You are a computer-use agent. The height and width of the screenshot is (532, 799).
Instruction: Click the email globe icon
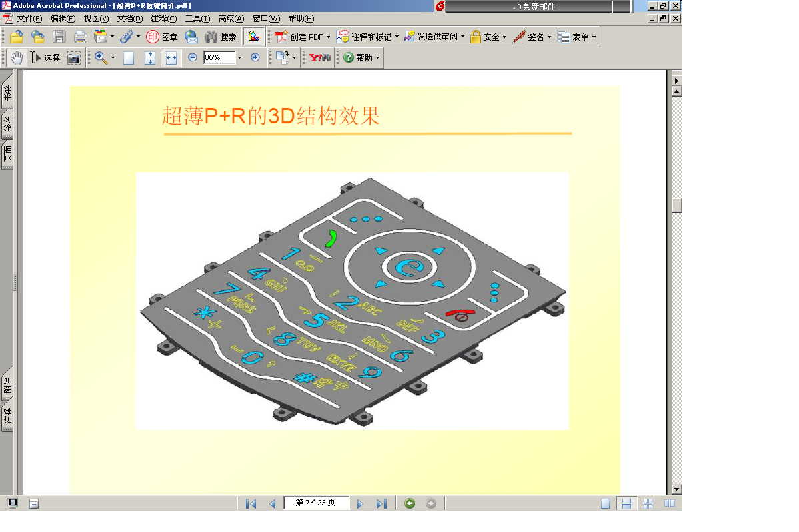[191, 37]
